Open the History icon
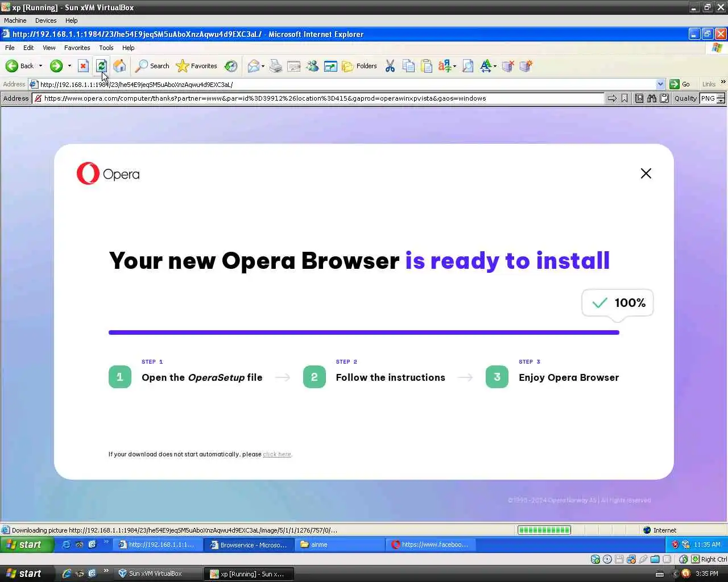 point(230,66)
